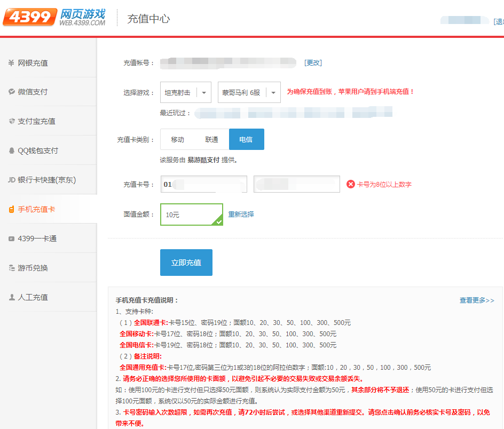This screenshot has height=429, width=504.
Task: Click the JD icon for 银行卡快捷
Action: (11, 180)
